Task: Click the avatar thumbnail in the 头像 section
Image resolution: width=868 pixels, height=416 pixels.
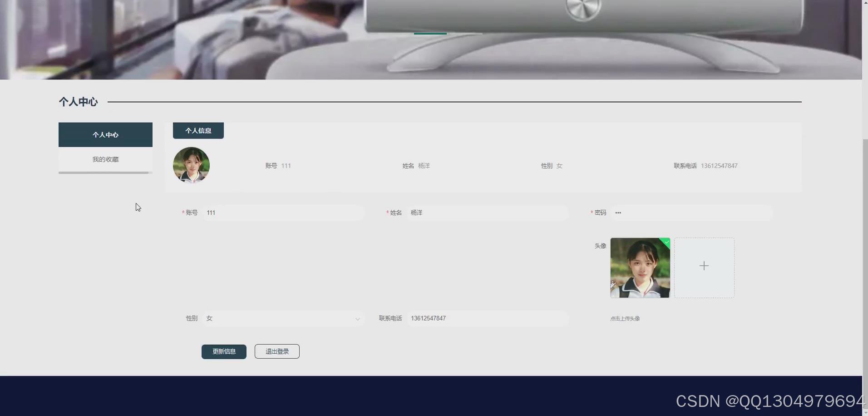Action: [640, 267]
